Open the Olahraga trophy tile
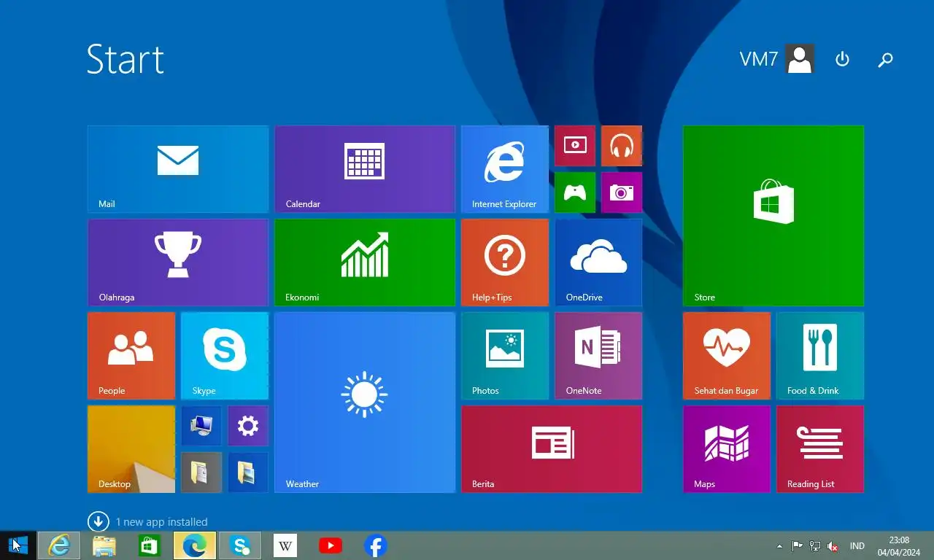The width and height of the screenshot is (934, 560). coord(178,262)
